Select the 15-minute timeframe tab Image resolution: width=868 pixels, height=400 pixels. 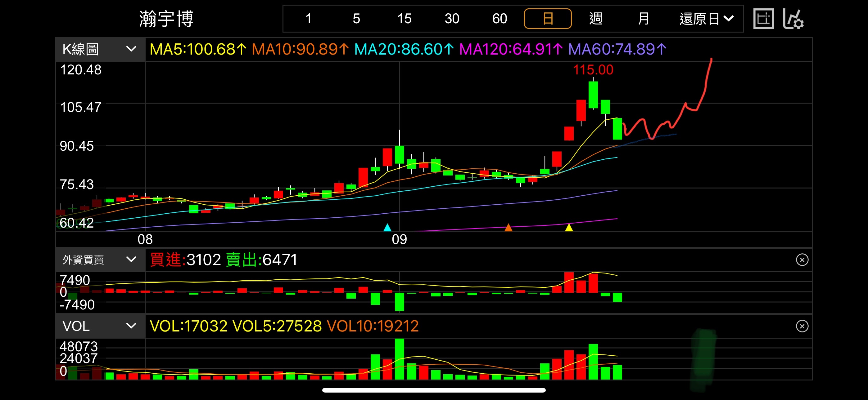(x=404, y=19)
